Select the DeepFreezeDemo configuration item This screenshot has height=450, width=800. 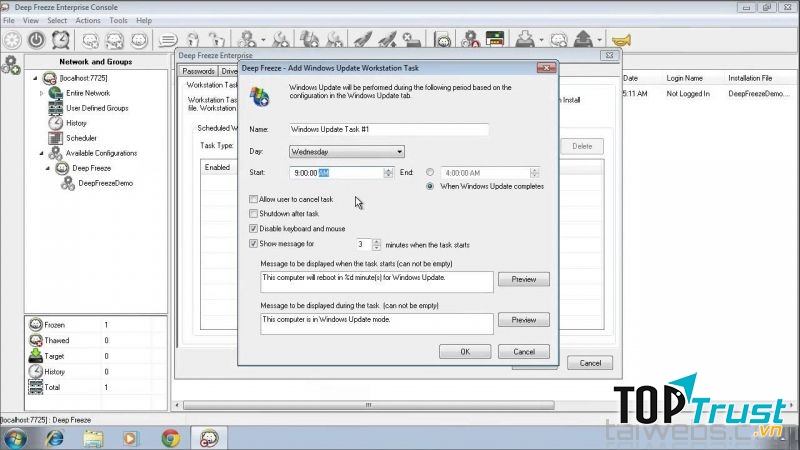click(106, 183)
